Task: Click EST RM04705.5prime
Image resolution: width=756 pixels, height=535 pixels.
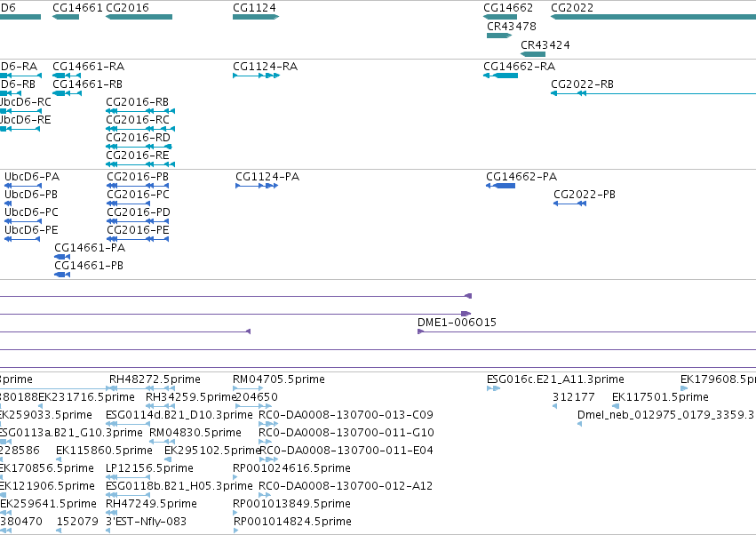Action: [x=279, y=379]
